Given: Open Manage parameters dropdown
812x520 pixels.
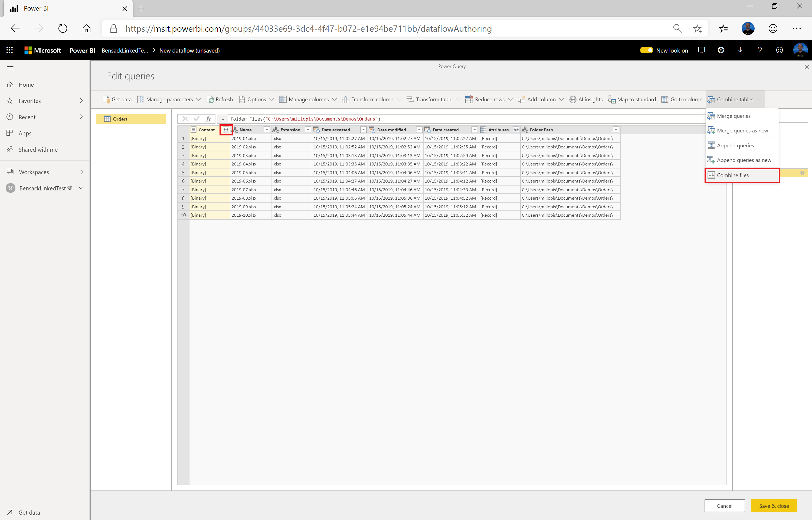Looking at the screenshot, I should pyautogui.click(x=169, y=99).
